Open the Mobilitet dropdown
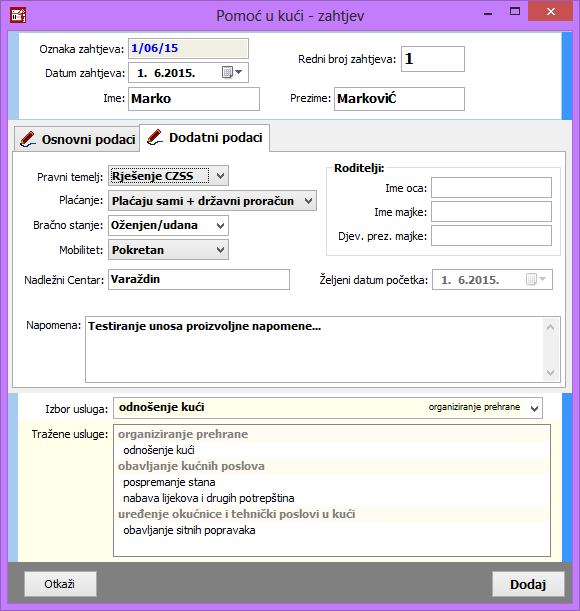This screenshot has height=611, width=580. point(220,250)
